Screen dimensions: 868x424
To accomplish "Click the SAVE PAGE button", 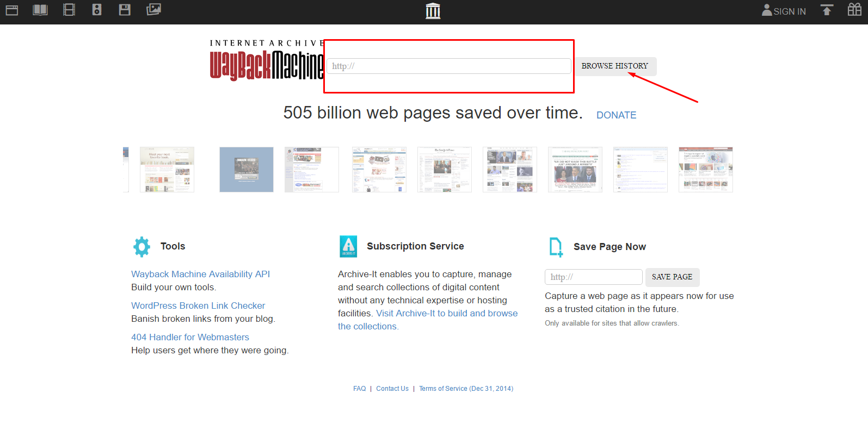I will pyautogui.click(x=672, y=277).
